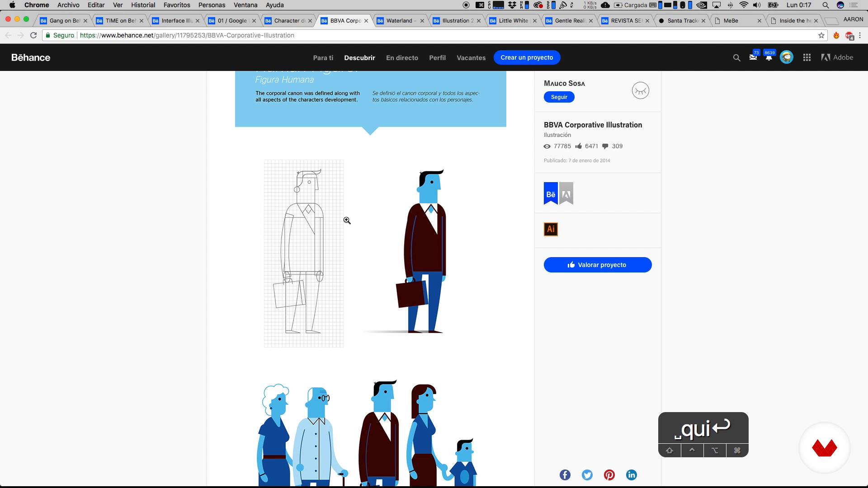Go to Para ti section

pos(323,58)
